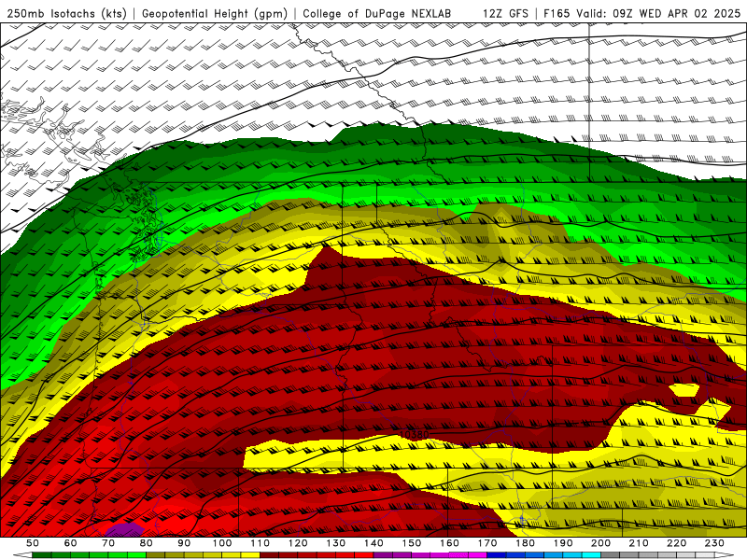Click the "90" legend number
This screenshot has width=747, height=560.
(x=184, y=543)
